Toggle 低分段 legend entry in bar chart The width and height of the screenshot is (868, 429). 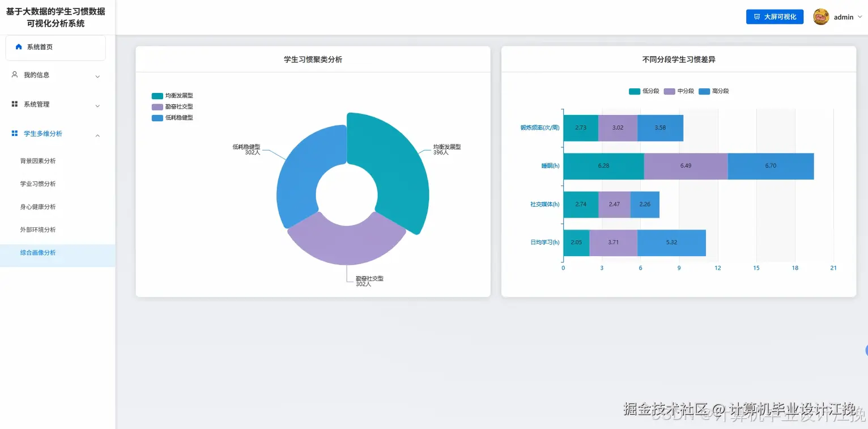pyautogui.click(x=644, y=91)
